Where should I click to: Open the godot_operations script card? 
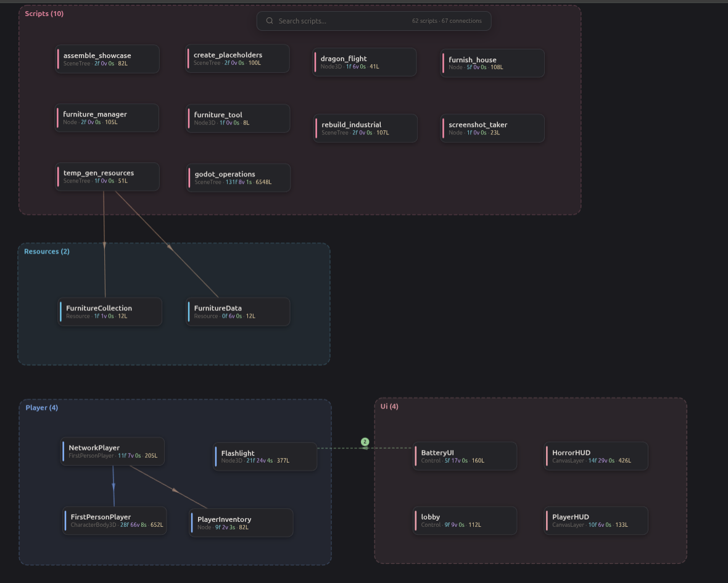pyautogui.click(x=238, y=178)
